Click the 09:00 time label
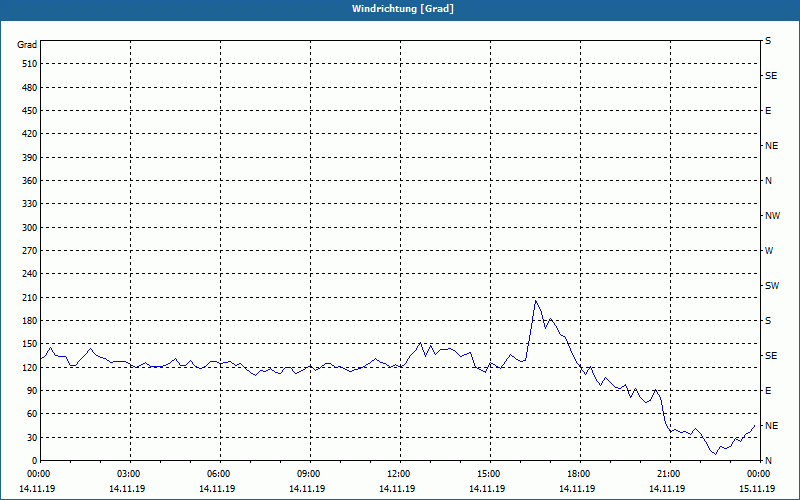 coord(309,474)
